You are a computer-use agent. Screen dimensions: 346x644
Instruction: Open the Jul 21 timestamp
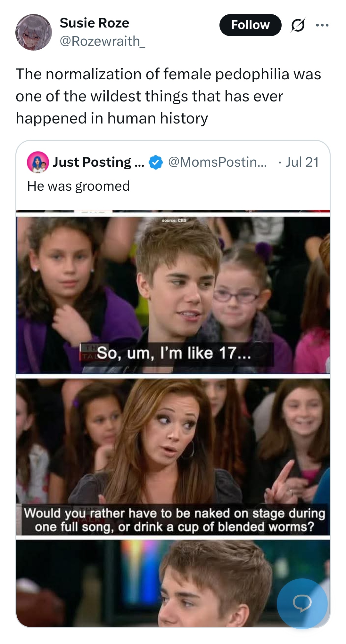tap(302, 162)
